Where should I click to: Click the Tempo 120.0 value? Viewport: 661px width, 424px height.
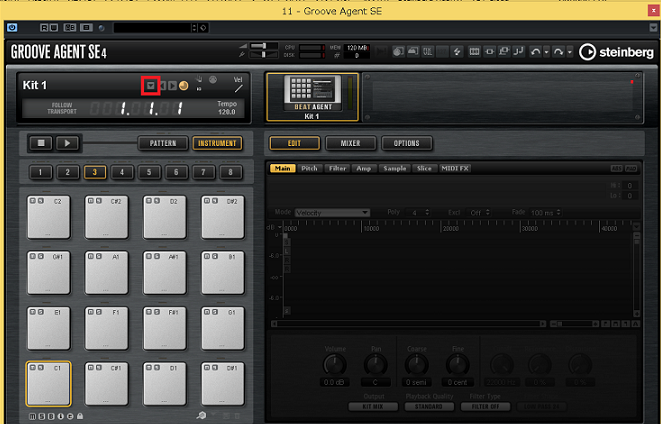[x=227, y=112]
